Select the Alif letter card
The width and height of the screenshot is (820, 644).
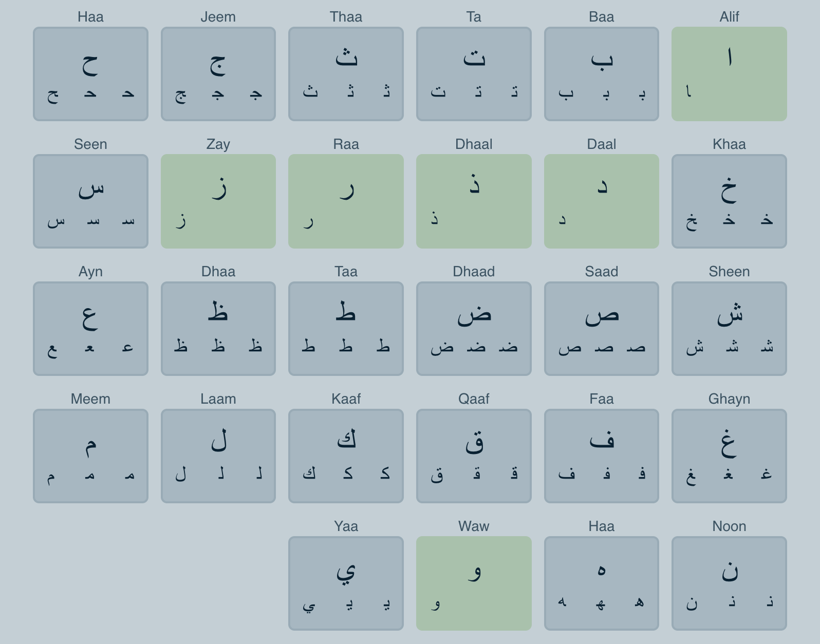(x=729, y=74)
